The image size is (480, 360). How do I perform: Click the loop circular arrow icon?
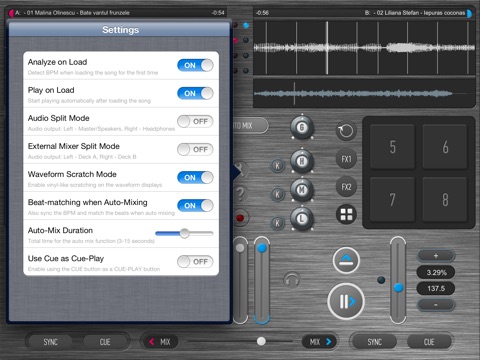346,131
